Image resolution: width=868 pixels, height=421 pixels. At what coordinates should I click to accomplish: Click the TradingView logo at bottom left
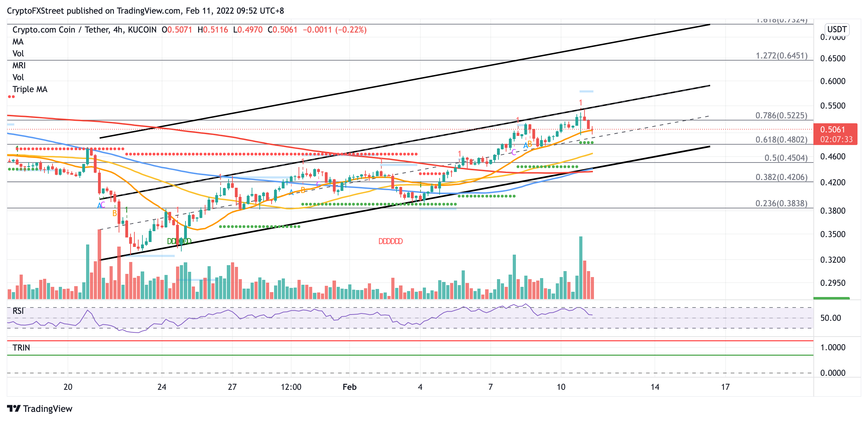(40, 409)
